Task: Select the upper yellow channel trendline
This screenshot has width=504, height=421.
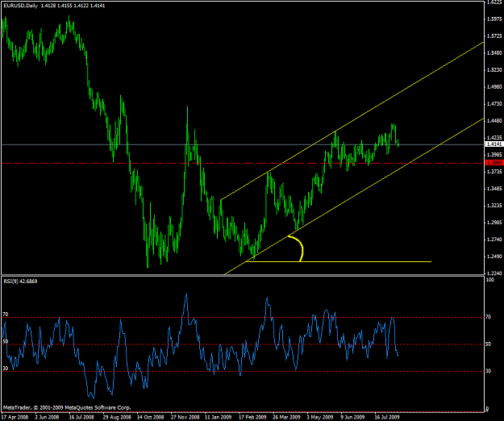Action: click(352, 121)
